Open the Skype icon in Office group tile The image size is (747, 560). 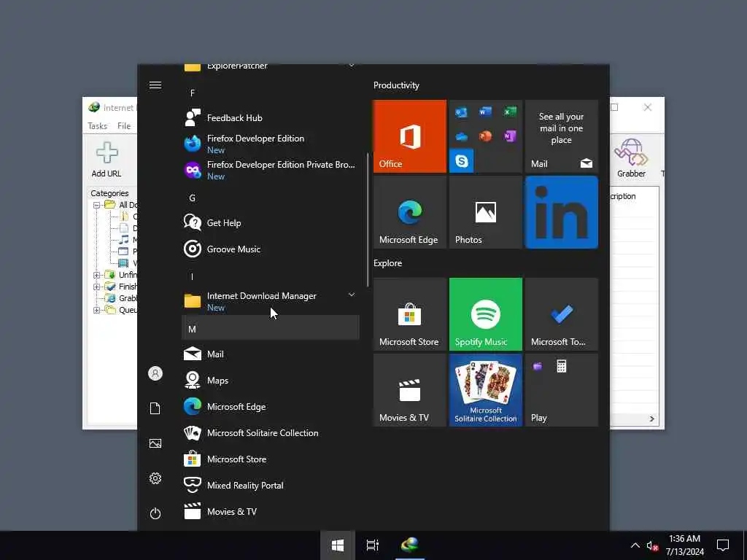(461, 161)
